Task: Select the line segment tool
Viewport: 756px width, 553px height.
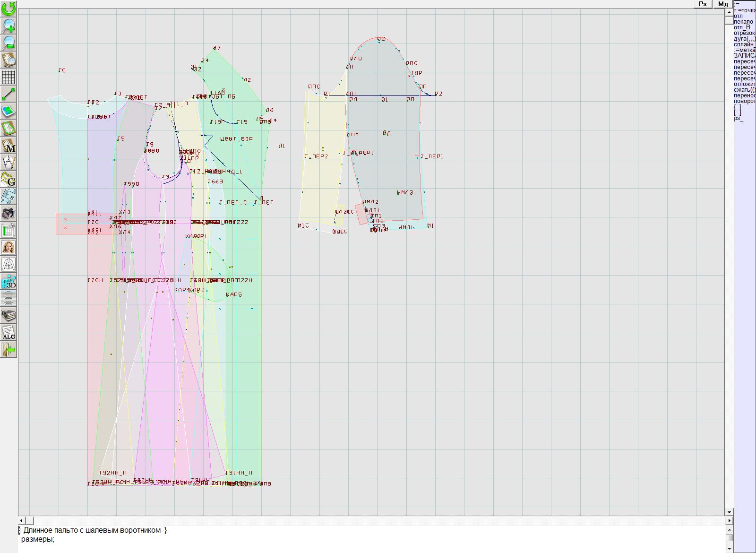Action: [9, 94]
